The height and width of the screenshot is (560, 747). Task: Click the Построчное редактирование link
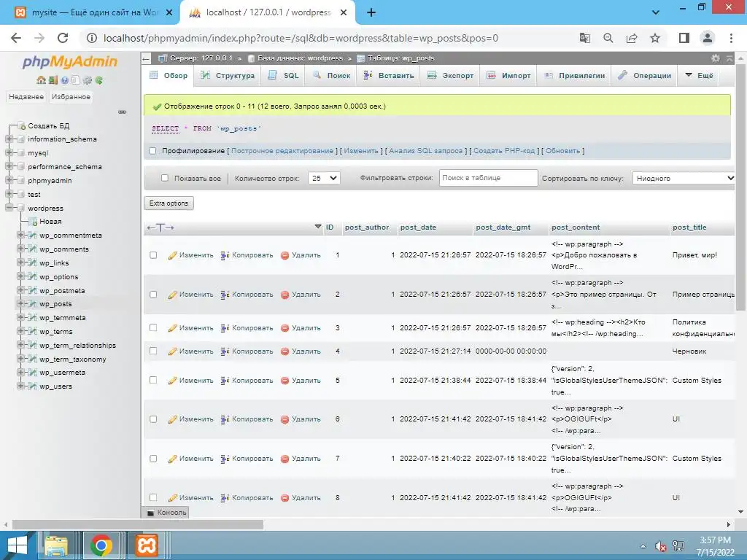point(282,151)
